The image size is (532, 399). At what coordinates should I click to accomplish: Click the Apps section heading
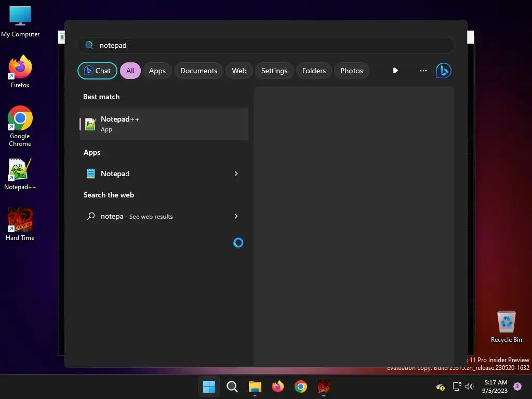(x=92, y=152)
